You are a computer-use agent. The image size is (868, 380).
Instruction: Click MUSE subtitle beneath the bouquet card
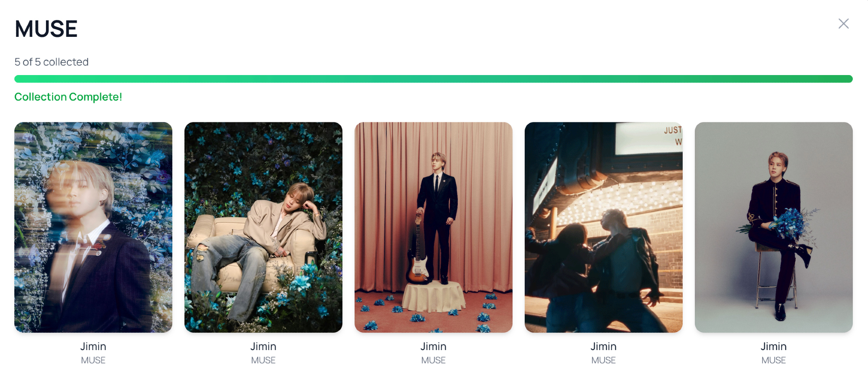point(774,360)
